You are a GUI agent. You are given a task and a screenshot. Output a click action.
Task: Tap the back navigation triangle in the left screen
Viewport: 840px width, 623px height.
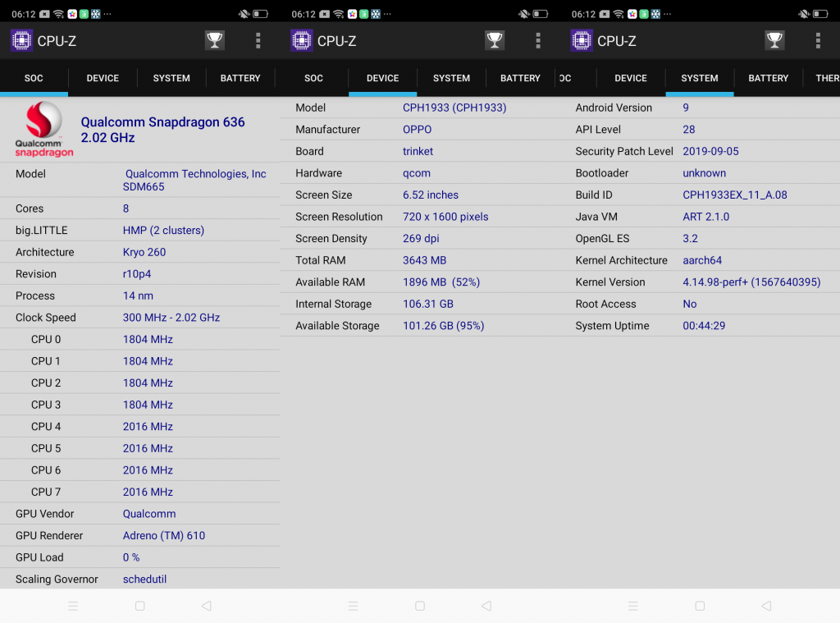point(206,606)
